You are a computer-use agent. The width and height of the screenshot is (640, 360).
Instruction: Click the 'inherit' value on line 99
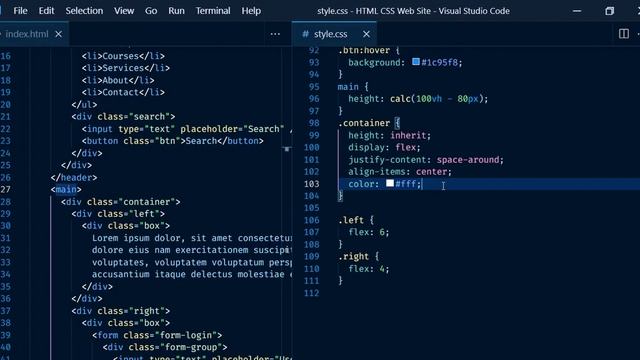pyautogui.click(x=408, y=136)
